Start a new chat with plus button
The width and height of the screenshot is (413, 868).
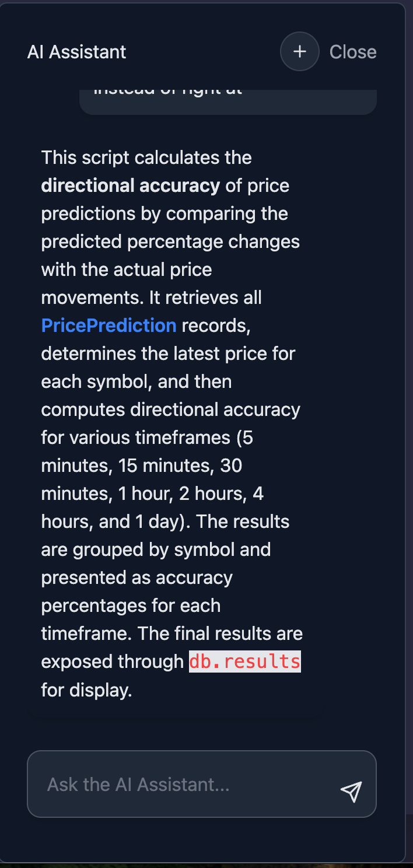tap(299, 52)
